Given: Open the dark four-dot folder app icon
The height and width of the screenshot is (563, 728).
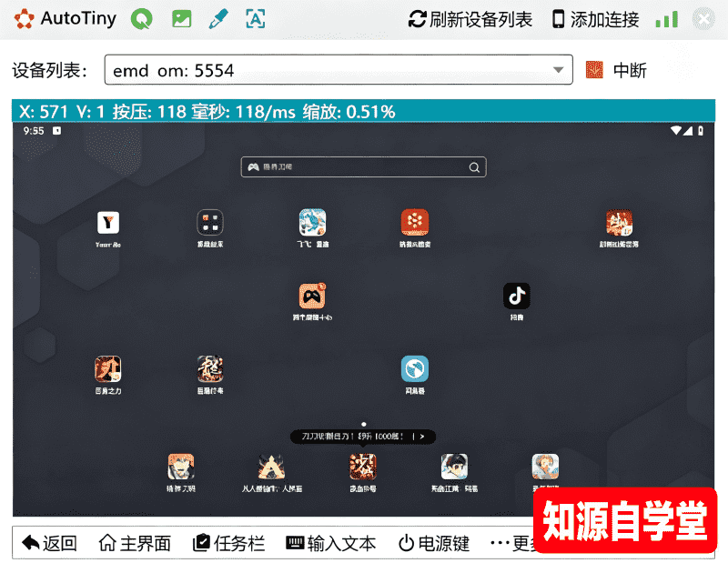Looking at the screenshot, I should click(x=210, y=222).
